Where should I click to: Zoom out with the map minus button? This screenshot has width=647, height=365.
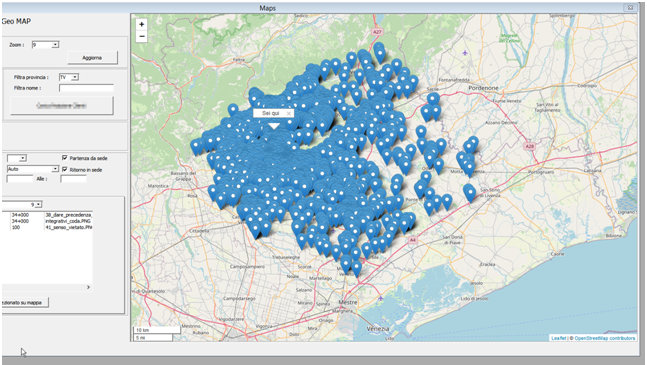(x=142, y=36)
